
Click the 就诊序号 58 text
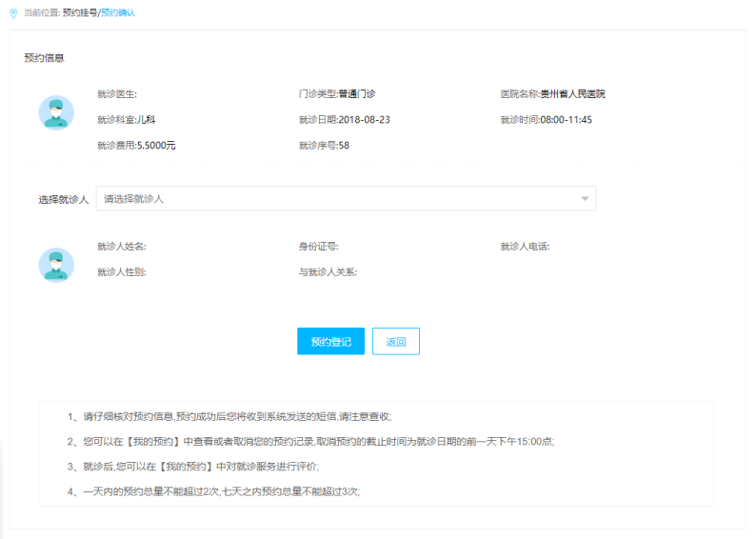(x=324, y=146)
